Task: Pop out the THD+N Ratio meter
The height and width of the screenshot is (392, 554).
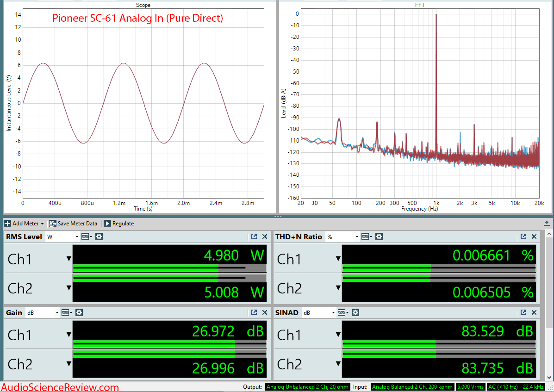Action: [523, 236]
